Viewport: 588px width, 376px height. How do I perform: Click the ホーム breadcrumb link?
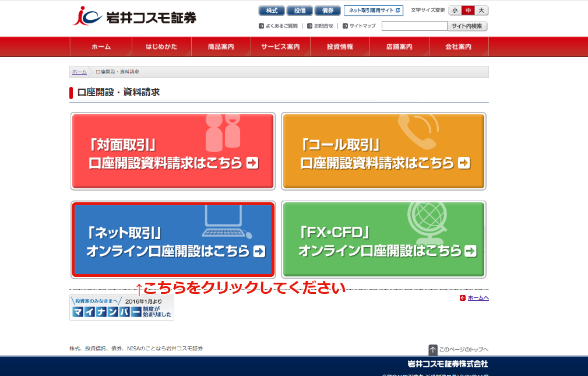click(x=79, y=72)
